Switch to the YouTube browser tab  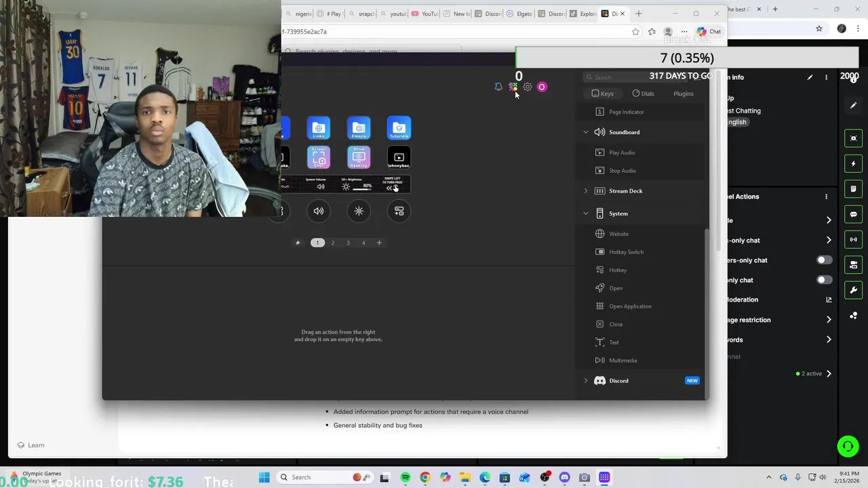(425, 14)
